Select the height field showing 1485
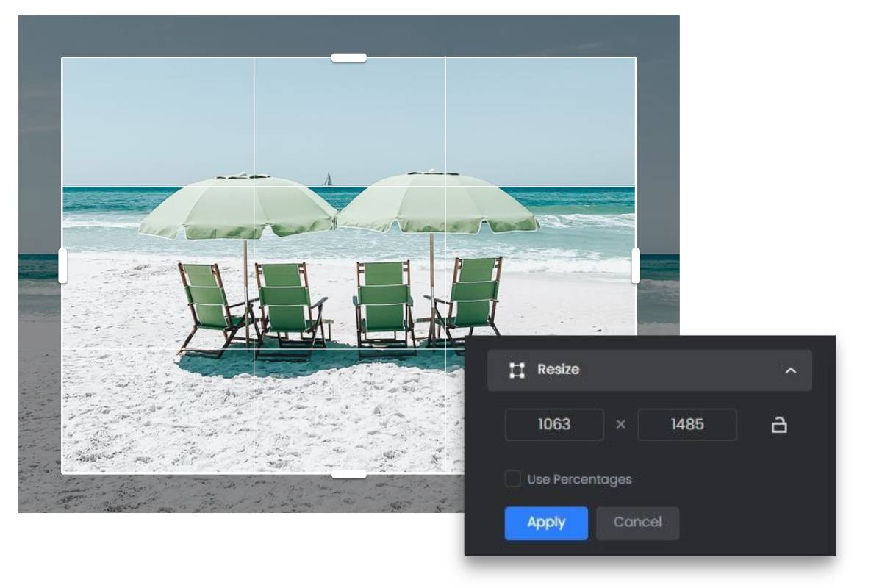The height and width of the screenshot is (588, 882). click(688, 425)
